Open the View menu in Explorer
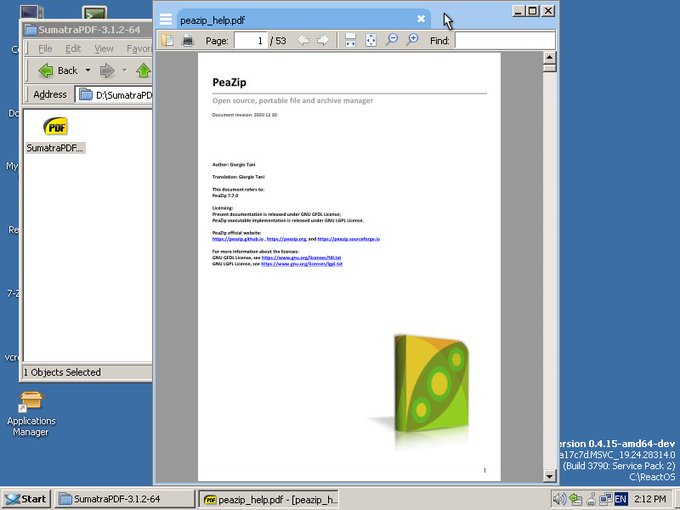The width and height of the screenshot is (680, 510). [x=104, y=49]
